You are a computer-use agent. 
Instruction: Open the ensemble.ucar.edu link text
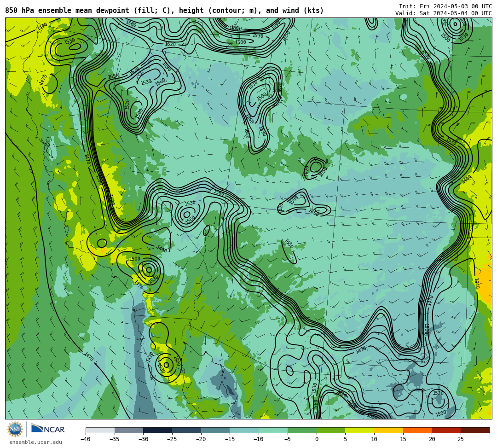[x=36, y=442]
